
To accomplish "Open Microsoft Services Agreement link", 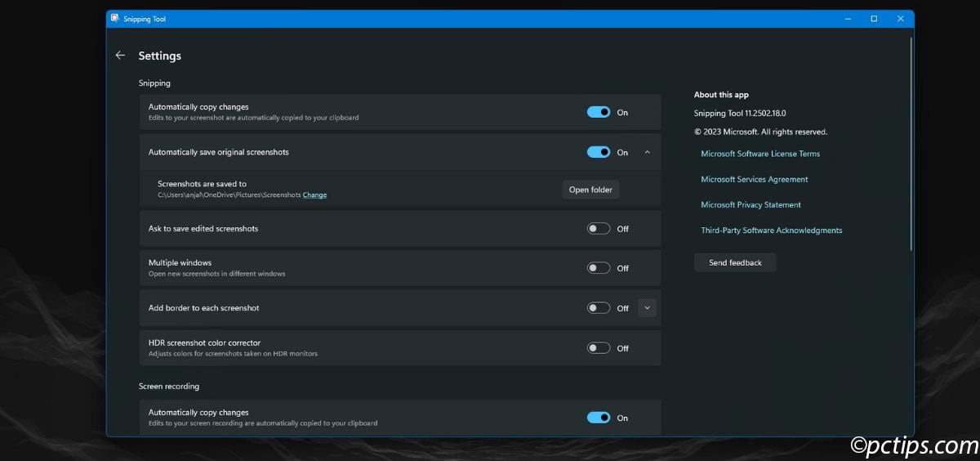I will [x=755, y=179].
